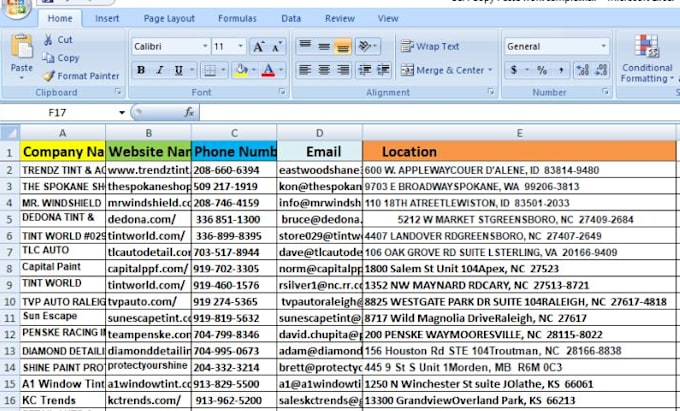Click the Location header cell
Screen dimensions: 680x411
pyautogui.click(x=519, y=151)
